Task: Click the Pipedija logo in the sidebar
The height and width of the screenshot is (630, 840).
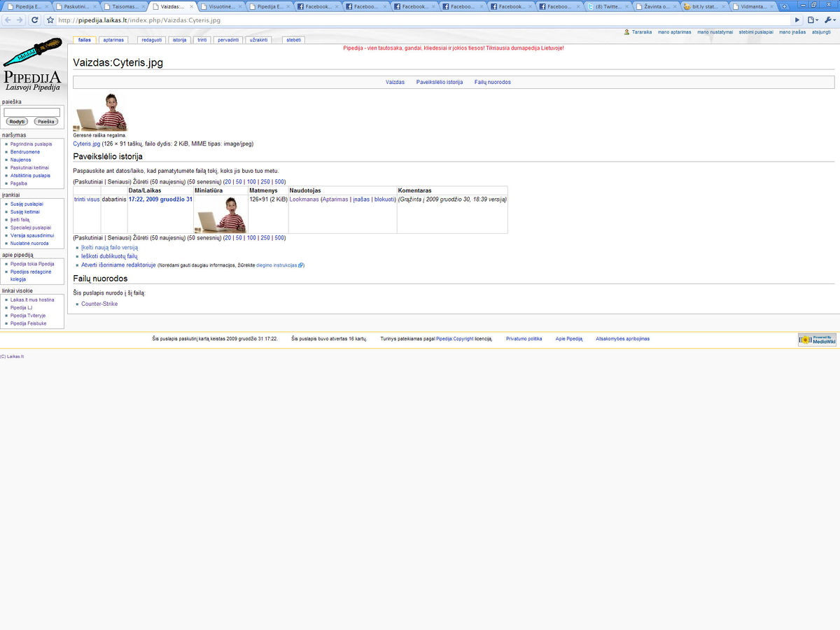Action: 32,63
